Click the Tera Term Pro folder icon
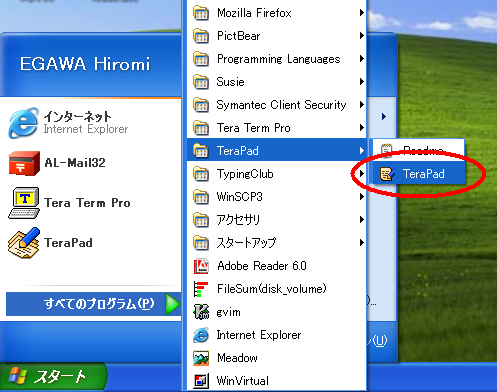Viewport: 497px width, 392px height. tap(201, 128)
